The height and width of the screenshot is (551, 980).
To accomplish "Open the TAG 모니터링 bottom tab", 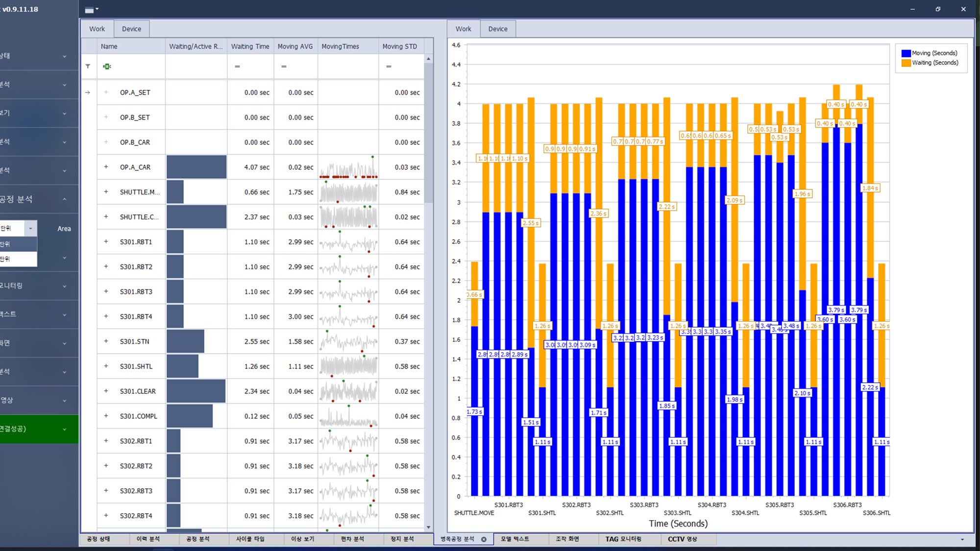I will (x=623, y=539).
